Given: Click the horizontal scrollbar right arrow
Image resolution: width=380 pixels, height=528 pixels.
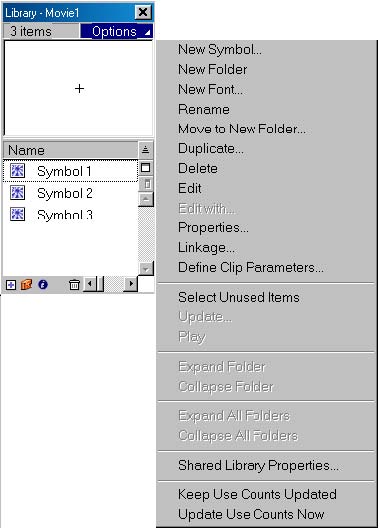Looking at the screenshot, I should pyautogui.click(x=131, y=284).
